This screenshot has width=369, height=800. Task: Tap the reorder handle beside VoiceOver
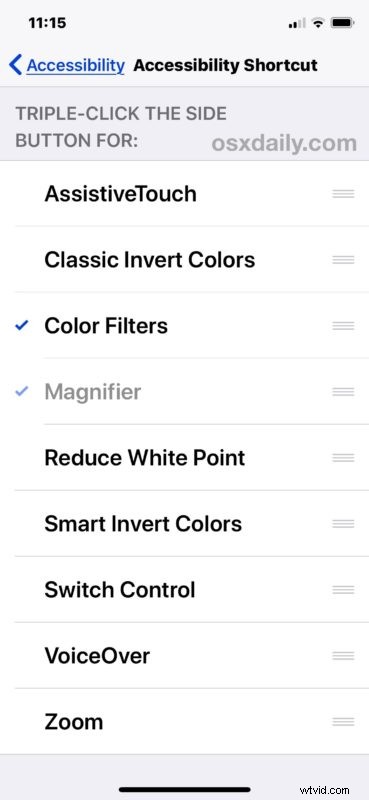click(x=343, y=655)
